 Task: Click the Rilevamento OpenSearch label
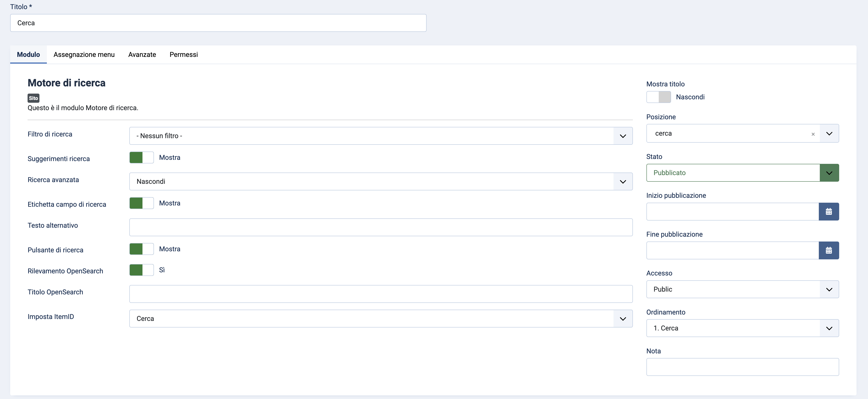click(65, 271)
